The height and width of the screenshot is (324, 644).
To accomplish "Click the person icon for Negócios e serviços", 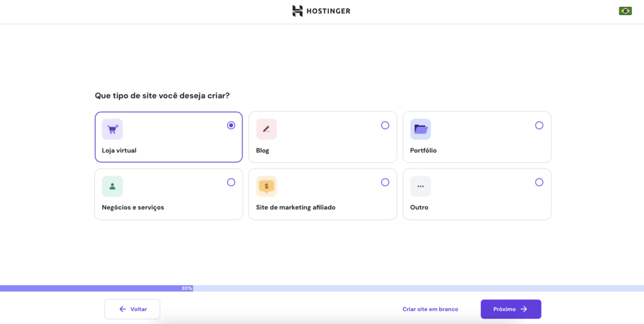I will pyautogui.click(x=112, y=186).
